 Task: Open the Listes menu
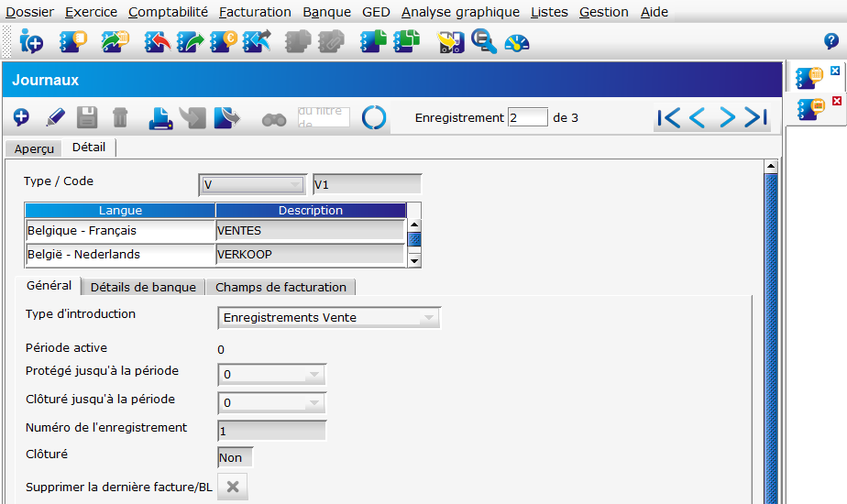pyautogui.click(x=549, y=12)
